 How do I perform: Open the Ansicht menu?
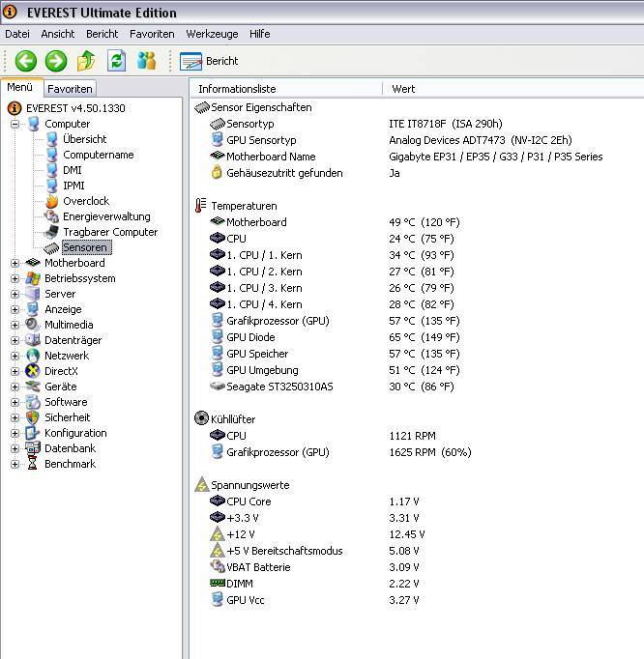58,34
